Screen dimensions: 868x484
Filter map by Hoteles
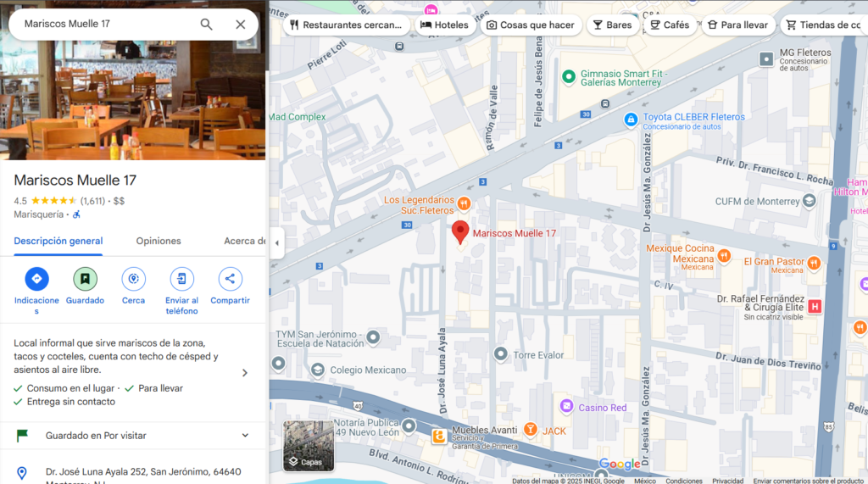click(444, 25)
